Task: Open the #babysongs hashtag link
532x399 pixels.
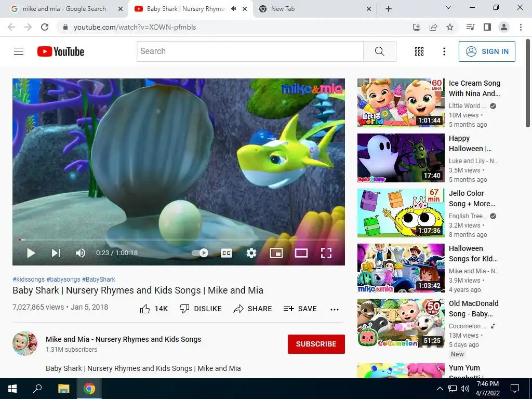Action: pos(63,279)
